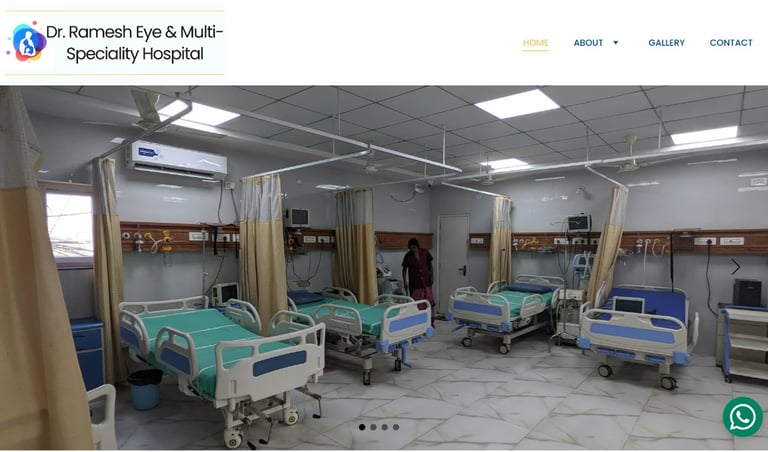Click the colorful hospital logo icon
The width and height of the screenshot is (768, 452).
pos(27,42)
